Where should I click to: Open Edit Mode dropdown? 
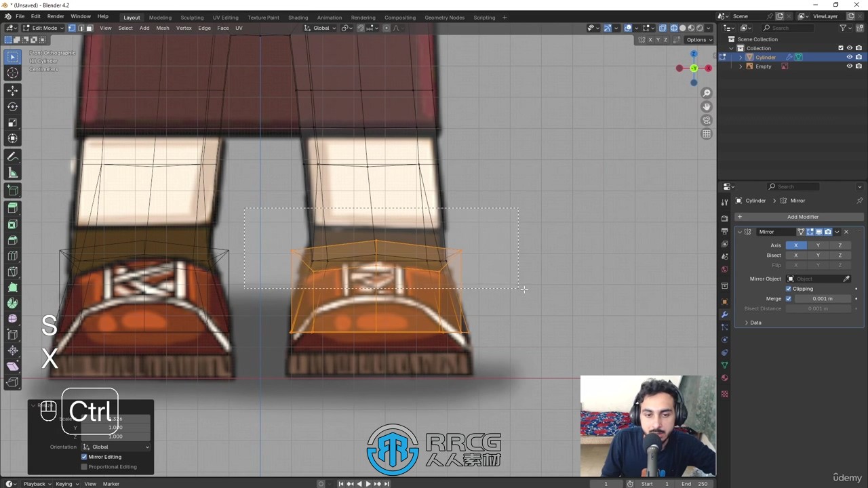pyautogui.click(x=43, y=28)
